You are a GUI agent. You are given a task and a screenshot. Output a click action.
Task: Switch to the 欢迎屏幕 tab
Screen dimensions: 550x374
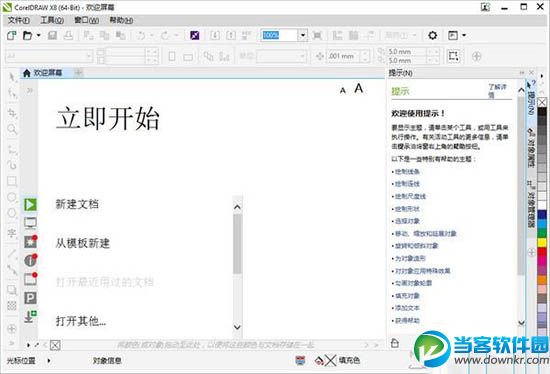(42, 73)
